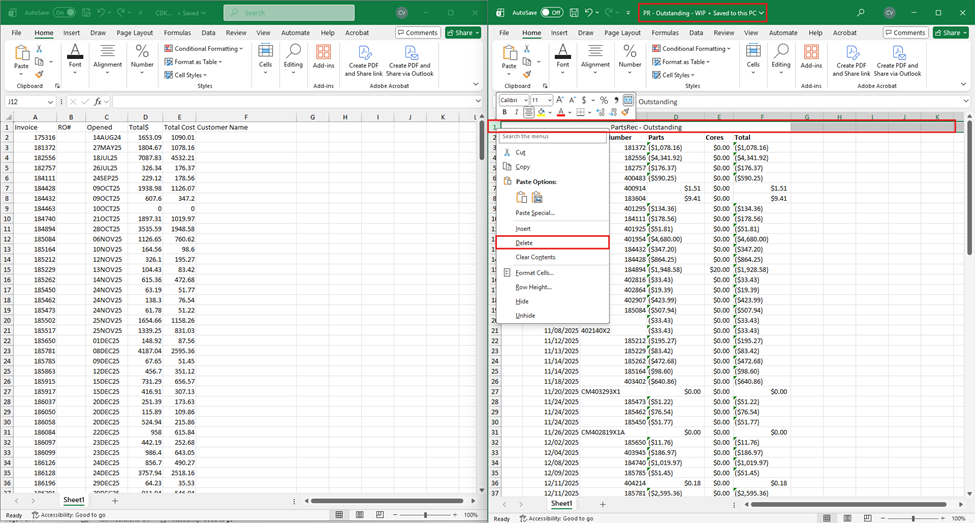Image resolution: width=975 pixels, height=523 pixels.
Task: Apply Comma Style from the mini toolbar
Action: point(616,100)
